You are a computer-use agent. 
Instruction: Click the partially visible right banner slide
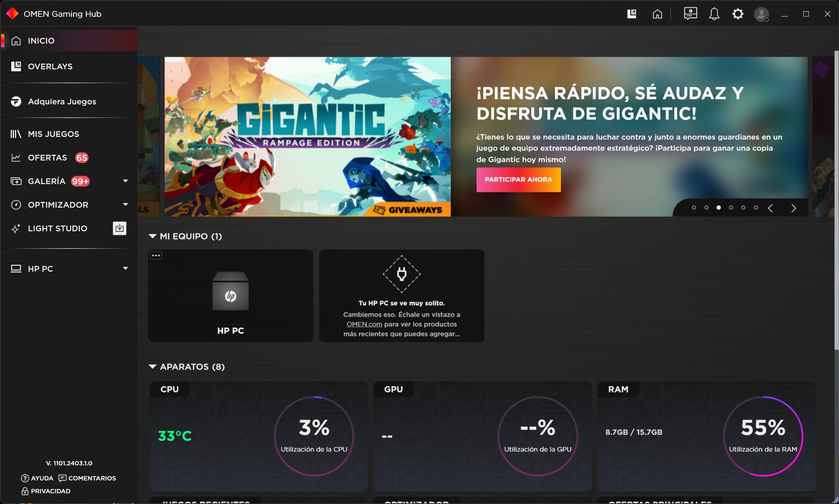tap(823, 137)
